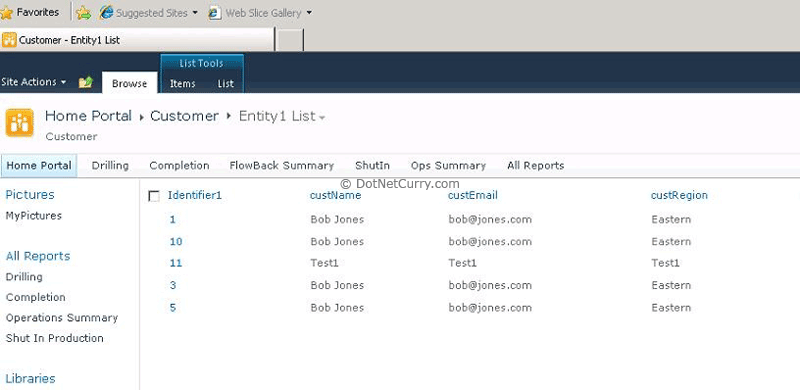800x390 pixels.
Task: Expand the Entity1 List view dropdown
Action: 322,118
